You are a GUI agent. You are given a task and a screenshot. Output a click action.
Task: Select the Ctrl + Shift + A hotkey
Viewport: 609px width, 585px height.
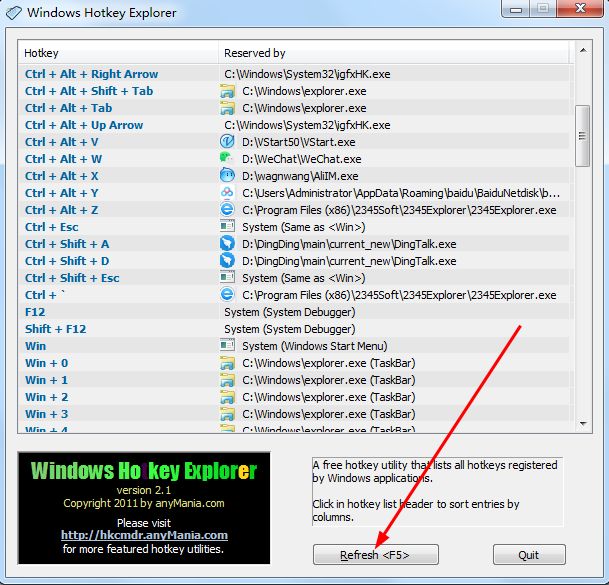click(x=67, y=244)
